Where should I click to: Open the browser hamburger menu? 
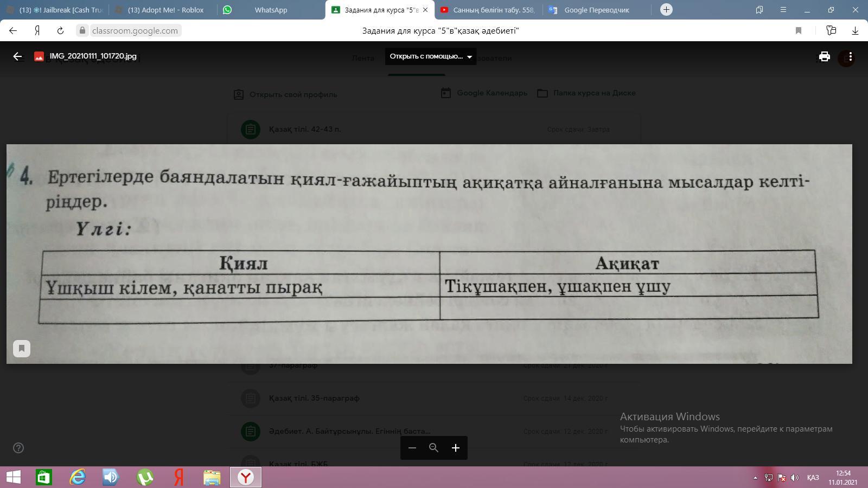coord(783,10)
